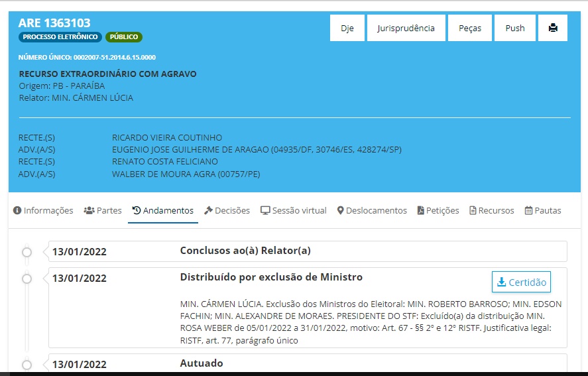This screenshot has width=588, height=376.
Task: View the Deslocamentos tab
Action: tap(372, 210)
